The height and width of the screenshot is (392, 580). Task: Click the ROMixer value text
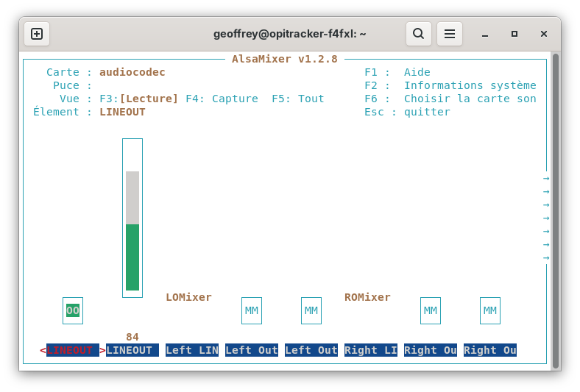pos(367,297)
